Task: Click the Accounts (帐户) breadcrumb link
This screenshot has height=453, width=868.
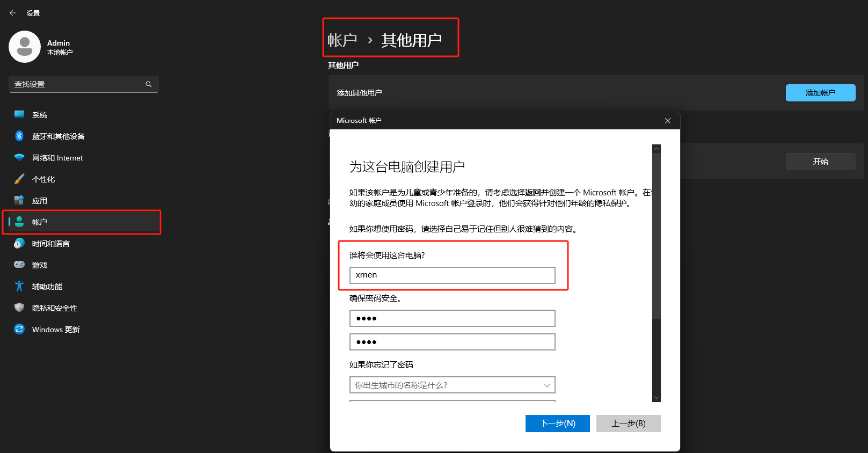Action: [x=342, y=40]
